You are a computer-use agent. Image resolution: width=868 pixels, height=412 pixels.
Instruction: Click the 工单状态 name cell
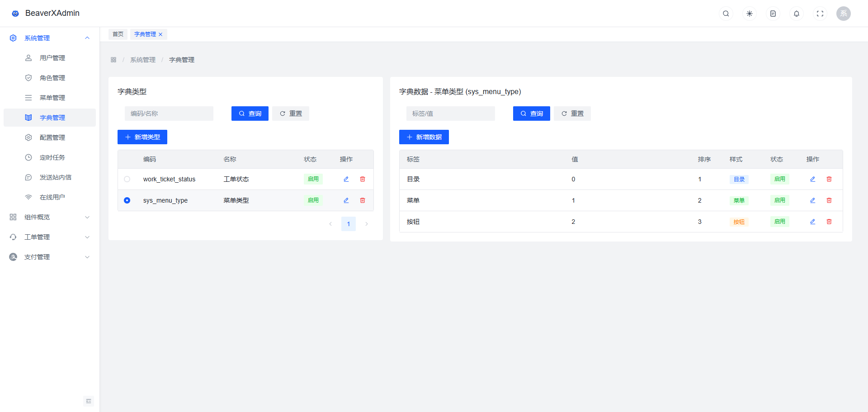click(236, 179)
